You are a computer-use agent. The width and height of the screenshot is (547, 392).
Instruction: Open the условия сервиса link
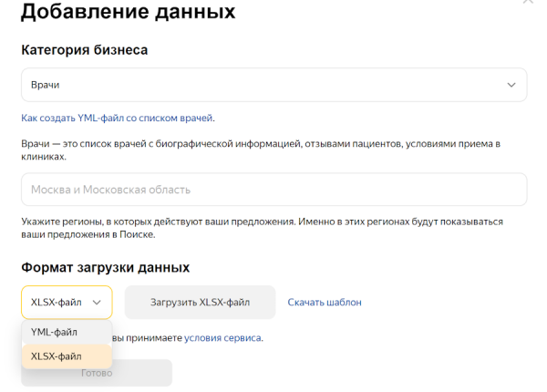tap(222, 338)
